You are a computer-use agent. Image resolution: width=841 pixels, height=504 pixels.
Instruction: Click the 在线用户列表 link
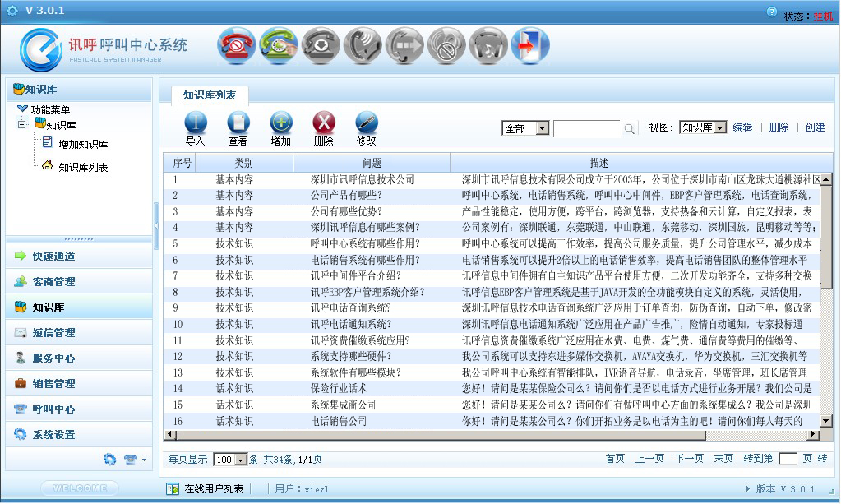214,489
